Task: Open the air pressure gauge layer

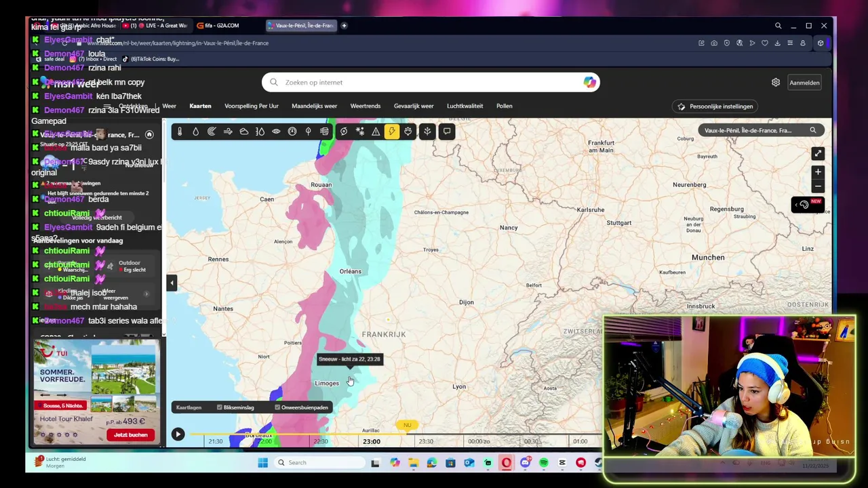Action: (x=292, y=131)
